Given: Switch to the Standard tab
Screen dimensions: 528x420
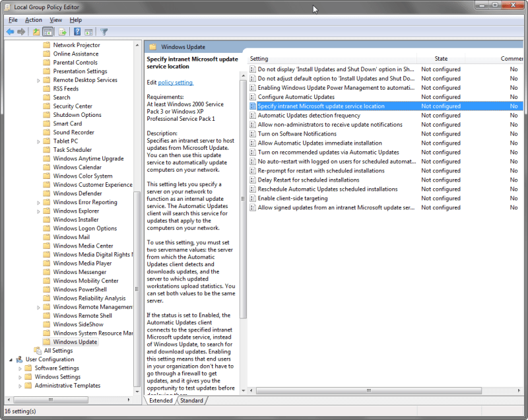Looking at the screenshot, I should click(x=191, y=400).
